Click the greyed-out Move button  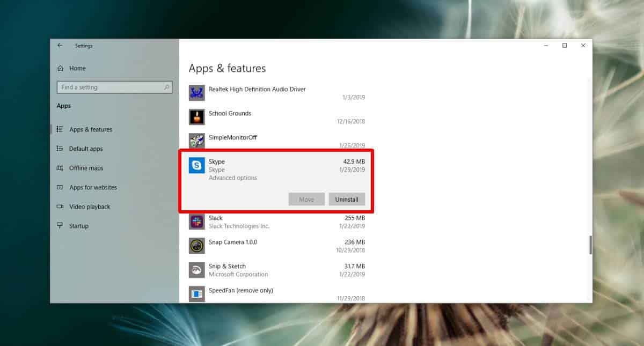click(306, 199)
